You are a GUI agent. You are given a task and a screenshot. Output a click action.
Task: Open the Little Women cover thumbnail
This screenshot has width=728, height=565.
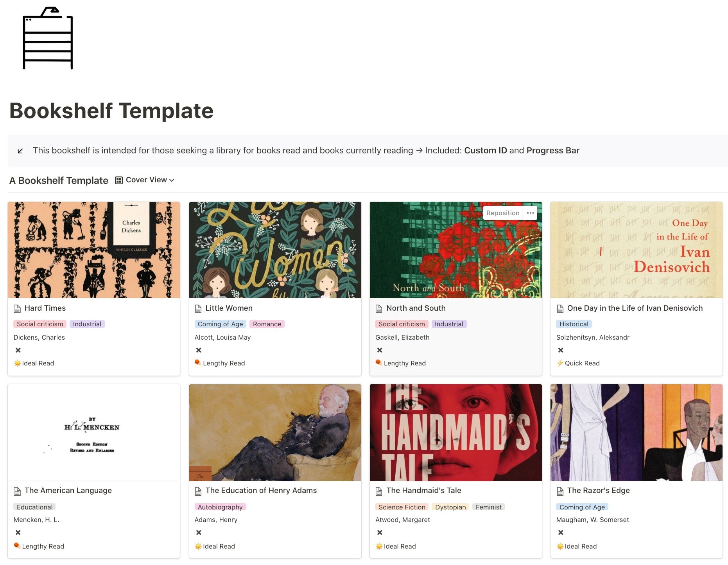tap(275, 250)
